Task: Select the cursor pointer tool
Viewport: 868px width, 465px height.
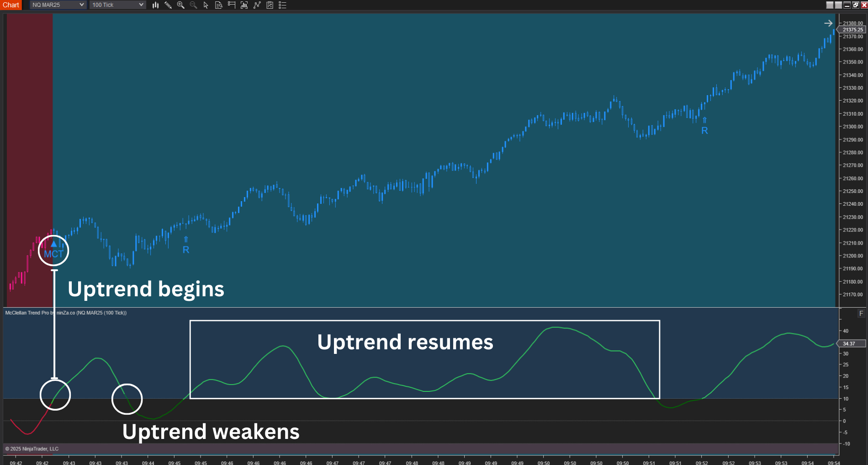Action: click(x=206, y=5)
